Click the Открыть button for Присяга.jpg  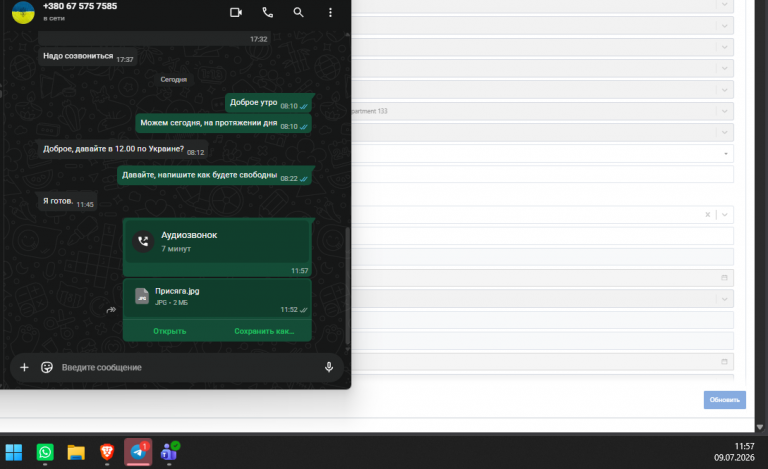click(169, 331)
